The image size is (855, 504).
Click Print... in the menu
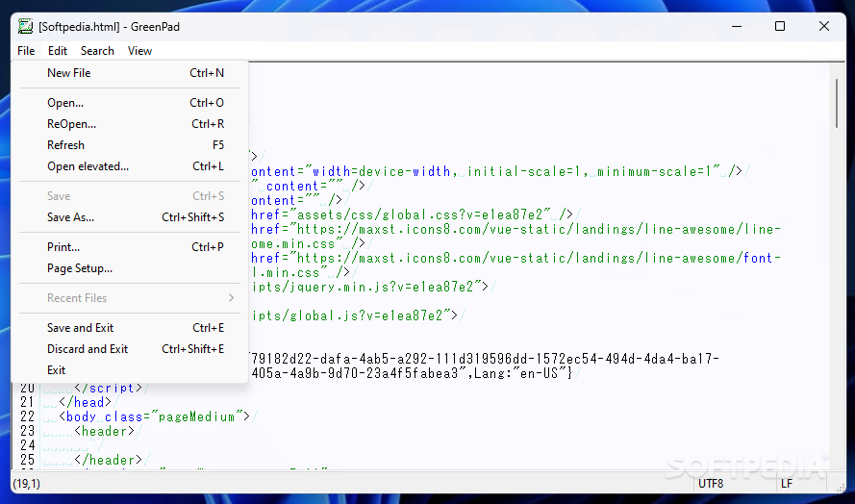[130, 247]
